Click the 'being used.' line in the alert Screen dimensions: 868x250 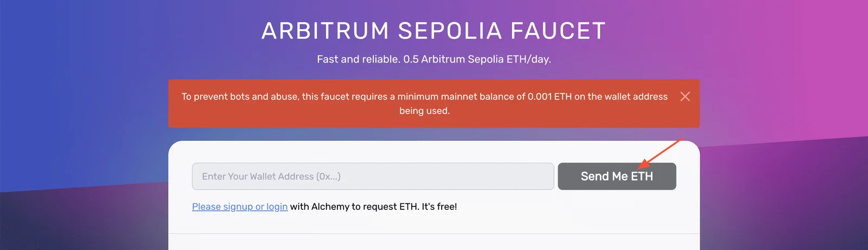(424, 110)
